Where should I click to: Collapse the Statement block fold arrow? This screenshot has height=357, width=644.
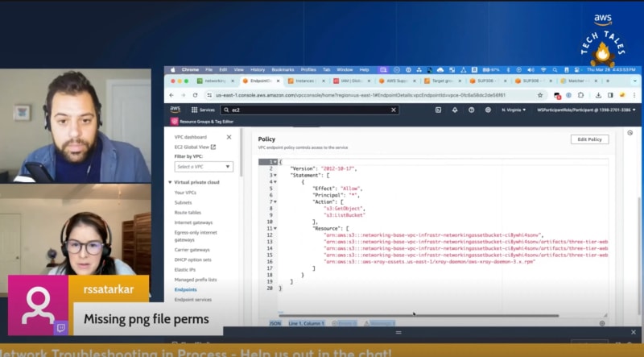pos(275,175)
